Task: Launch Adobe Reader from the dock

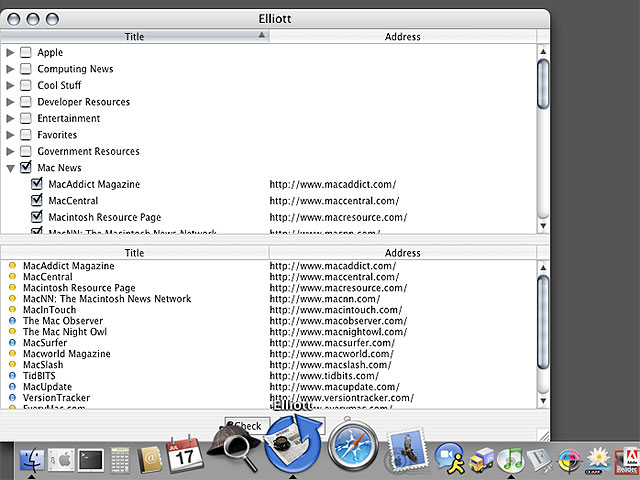Action: pos(628,461)
